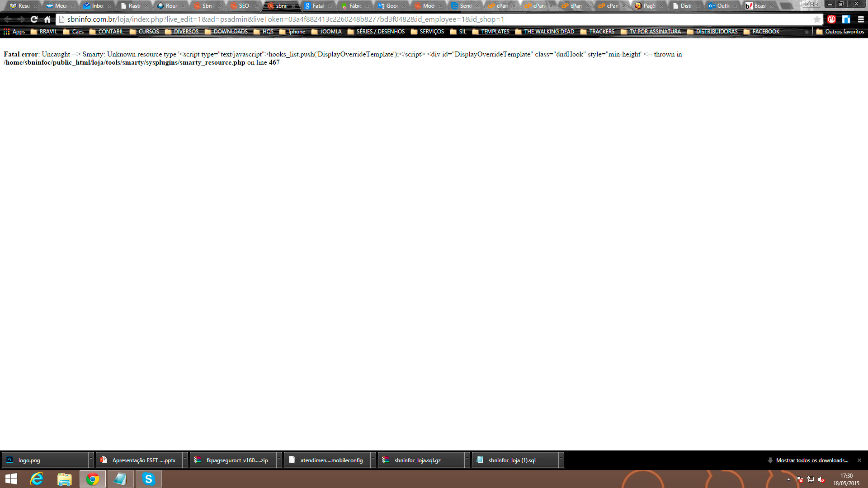Image resolution: width=868 pixels, height=488 pixels.
Task: Switch to the PagS tab
Action: pos(648,6)
